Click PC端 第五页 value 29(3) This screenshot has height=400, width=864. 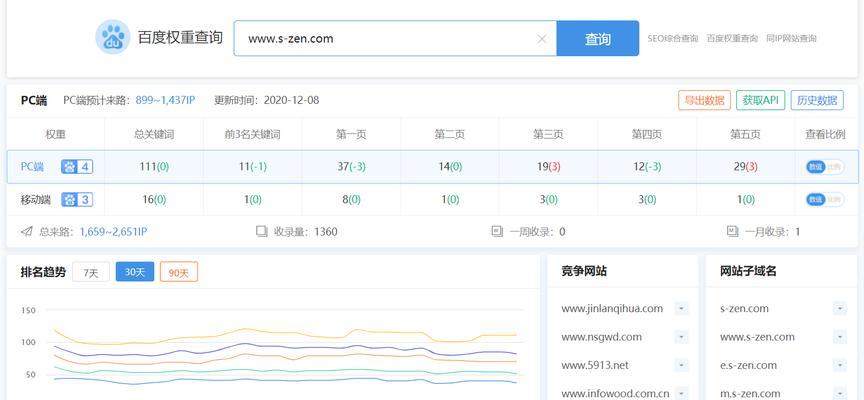tap(746, 166)
